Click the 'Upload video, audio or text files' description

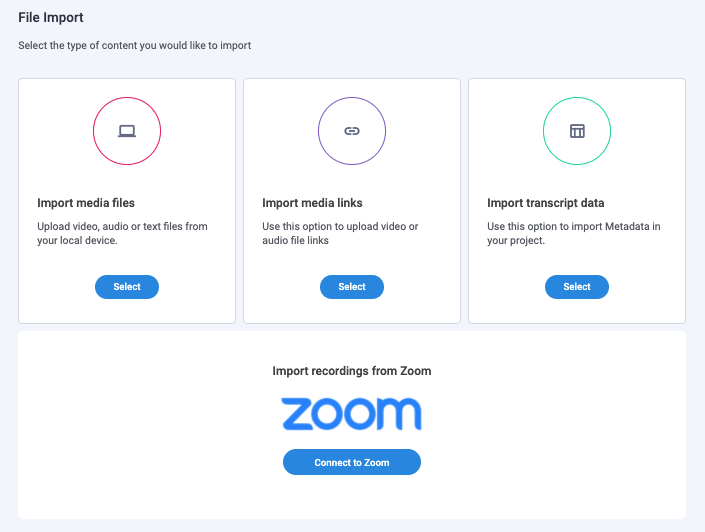(x=122, y=233)
